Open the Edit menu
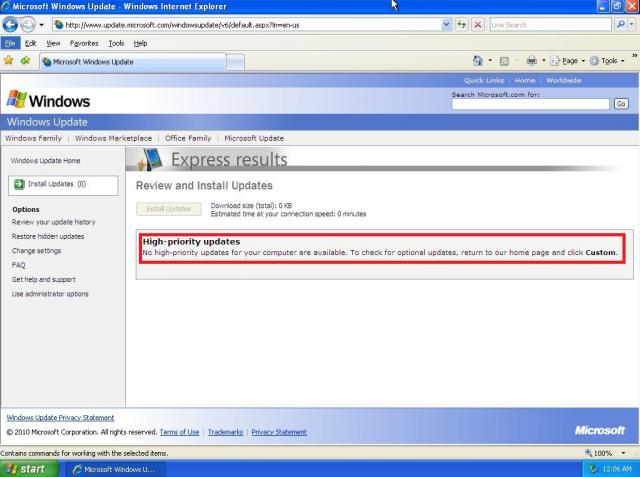The width and height of the screenshot is (640, 477). click(31, 43)
